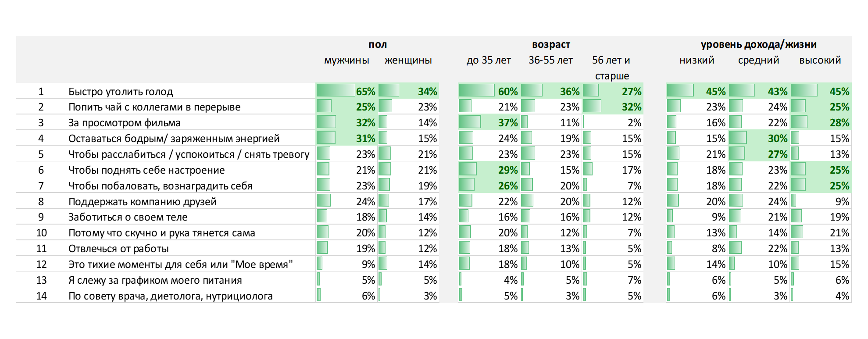The width and height of the screenshot is (868, 339).
Task: Select the 'до 35 лет' column header
Action: coord(489,60)
